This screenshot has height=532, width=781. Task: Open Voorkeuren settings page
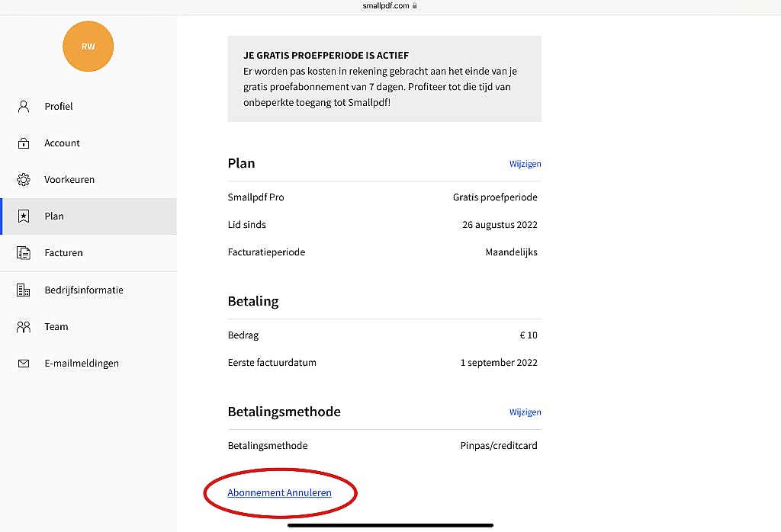pyautogui.click(x=69, y=180)
